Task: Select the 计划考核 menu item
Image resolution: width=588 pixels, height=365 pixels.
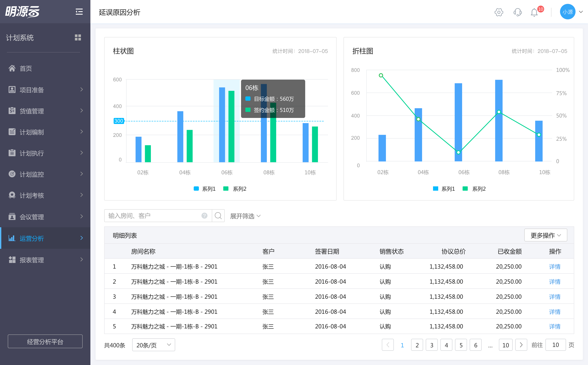Action: click(x=45, y=195)
